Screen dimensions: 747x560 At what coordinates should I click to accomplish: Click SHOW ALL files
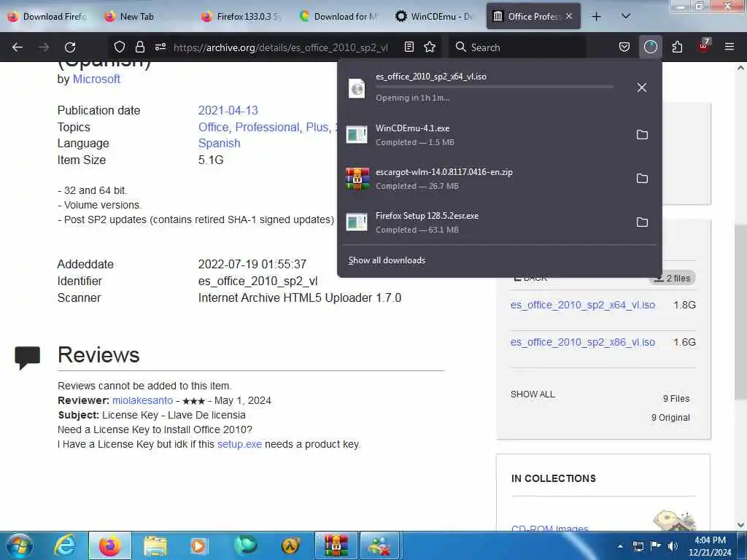point(533,394)
